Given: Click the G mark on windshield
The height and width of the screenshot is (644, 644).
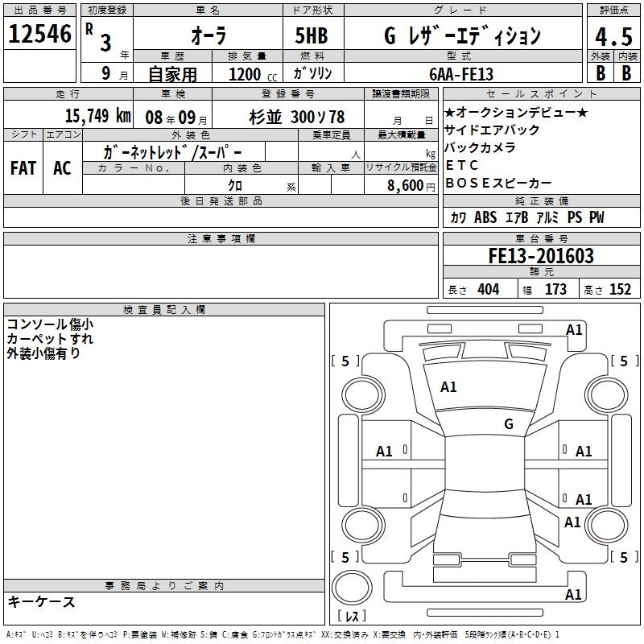Looking at the screenshot, I should [x=509, y=423].
